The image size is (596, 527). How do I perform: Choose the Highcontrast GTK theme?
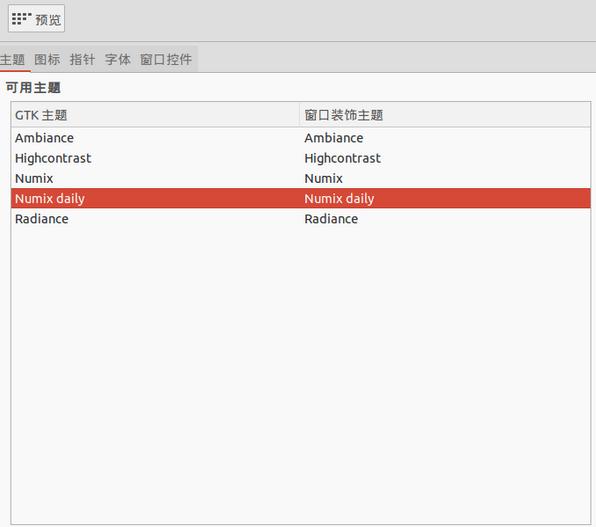(53, 158)
